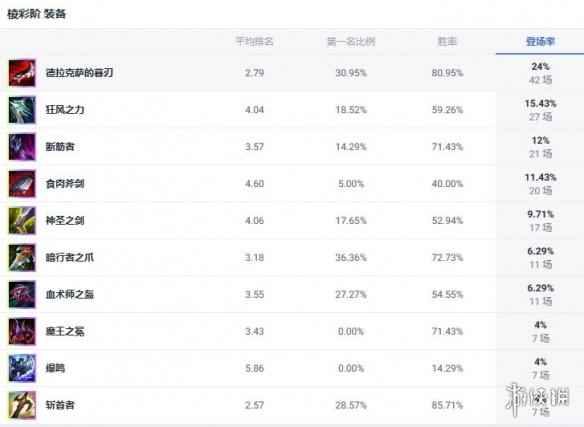The height and width of the screenshot is (427, 584).
Task: Click the red cleaver icon in the 11.43% row
Action: pos(22,184)
